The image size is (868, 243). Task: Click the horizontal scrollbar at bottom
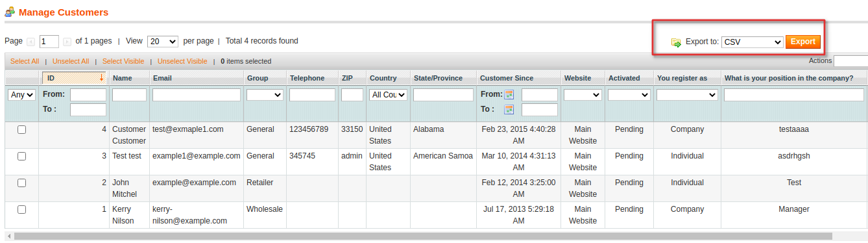423,237
